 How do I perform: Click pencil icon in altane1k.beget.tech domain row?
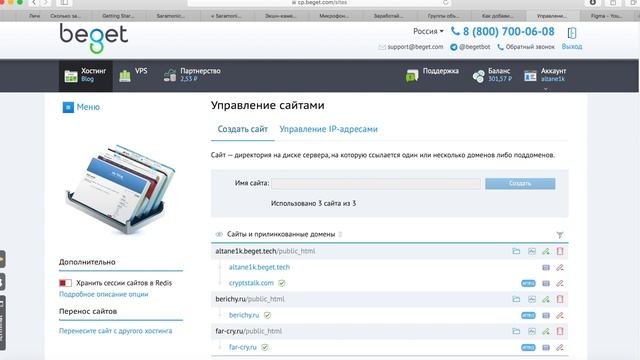(560, 267)
